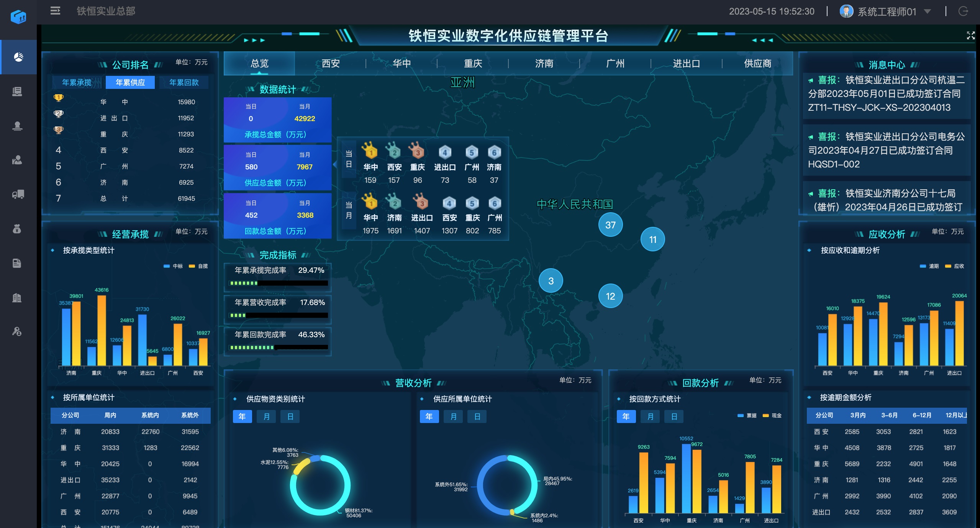Open the stamp sidebar icon

(17, 126)
